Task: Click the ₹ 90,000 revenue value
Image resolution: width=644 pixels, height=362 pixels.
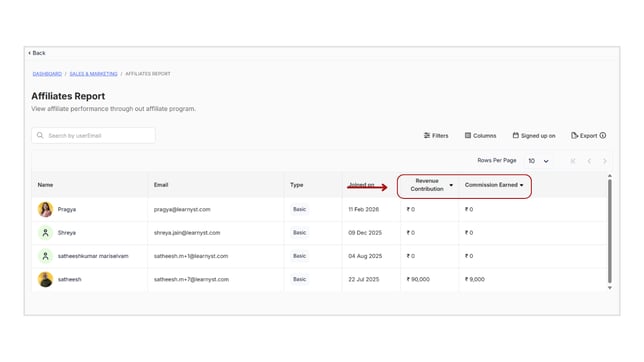Action: coord(418,279)
